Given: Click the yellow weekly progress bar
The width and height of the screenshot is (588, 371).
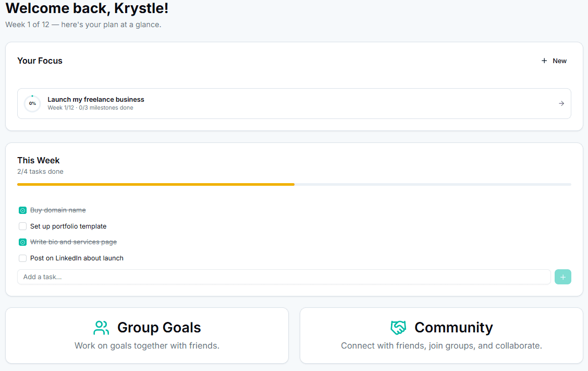Looking at the screenshot, I should coord(156,184).
